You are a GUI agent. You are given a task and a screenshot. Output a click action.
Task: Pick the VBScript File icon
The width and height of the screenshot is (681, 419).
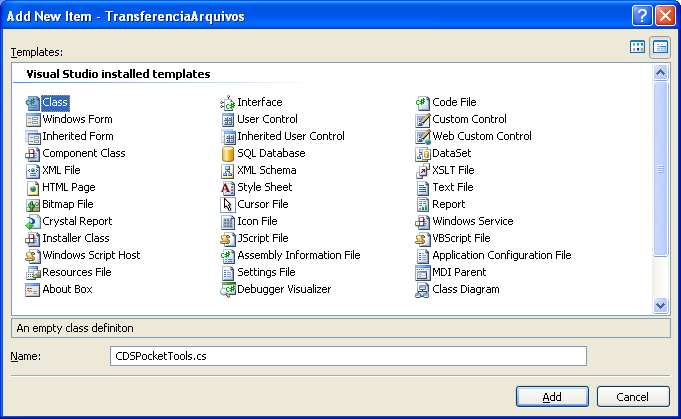tap(423, 239)
